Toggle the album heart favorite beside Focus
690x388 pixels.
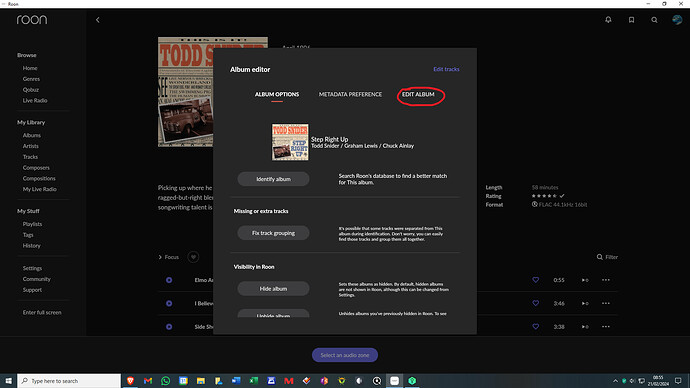(193, 257)
